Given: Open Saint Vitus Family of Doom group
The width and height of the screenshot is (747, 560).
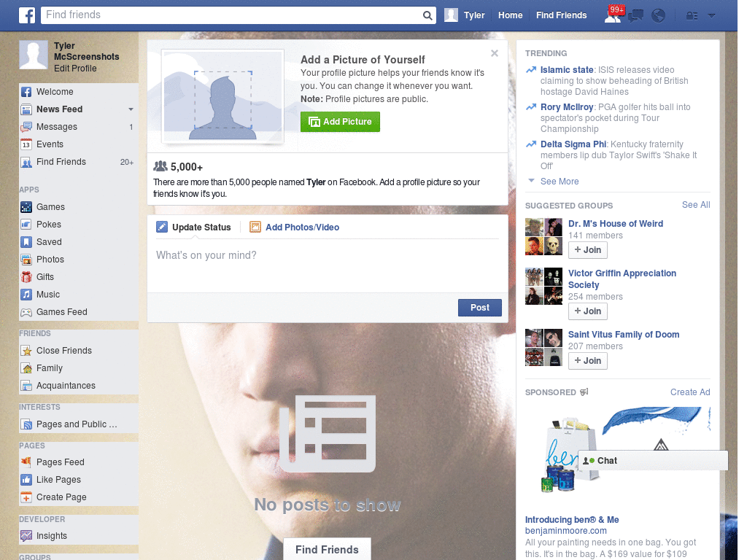Looking at the screenshot, I should 624,334.
